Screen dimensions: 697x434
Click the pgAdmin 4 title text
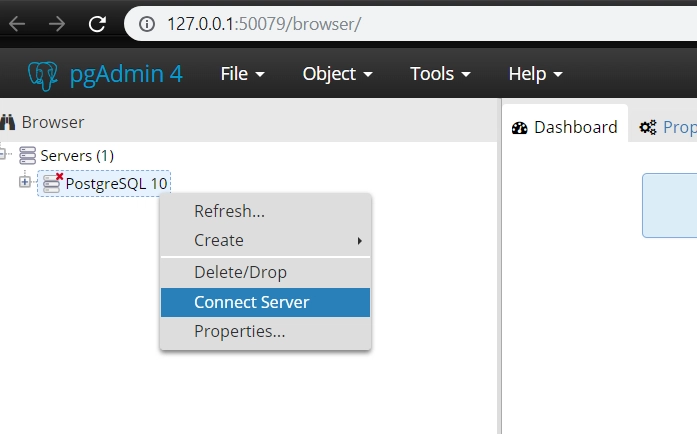[126, 74]
